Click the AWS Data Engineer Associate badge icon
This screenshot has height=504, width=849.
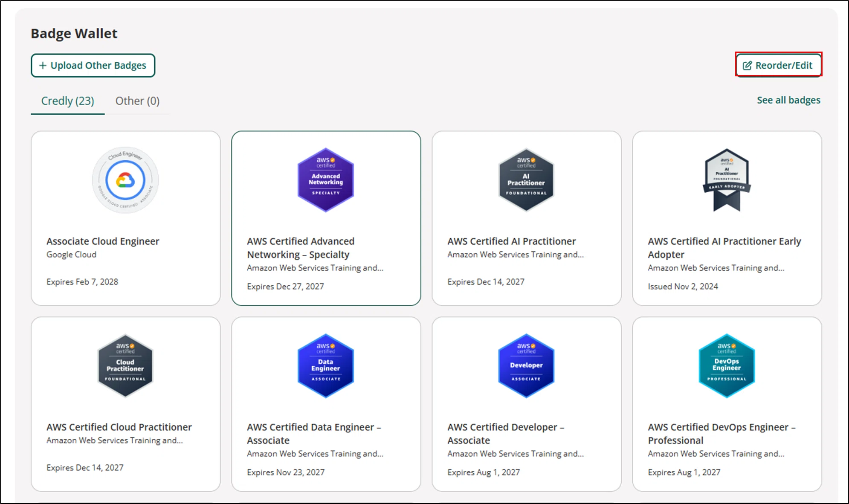[326, 366]
